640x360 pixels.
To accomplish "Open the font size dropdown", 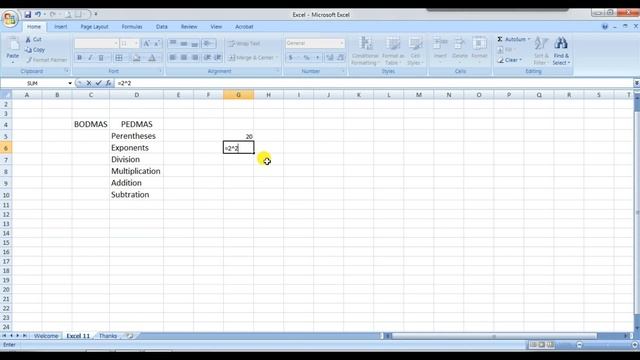I will coord(136,43).
